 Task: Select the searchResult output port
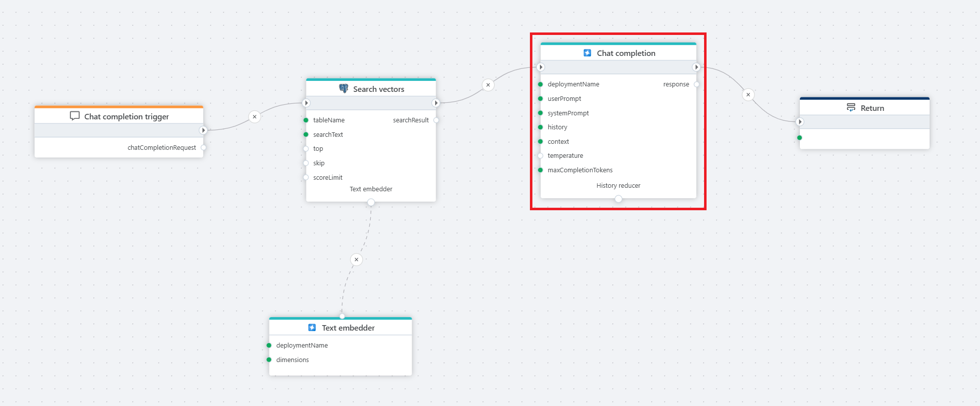436,120
